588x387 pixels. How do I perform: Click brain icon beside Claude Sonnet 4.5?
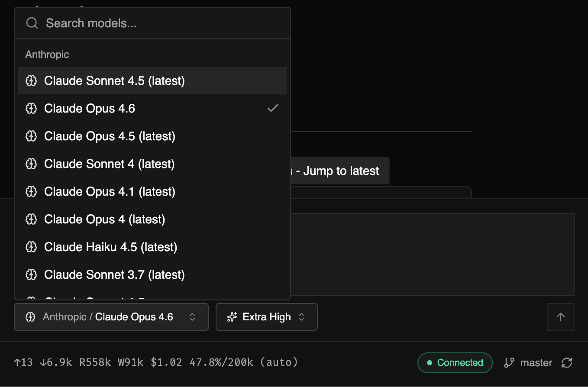pos(31,81)
